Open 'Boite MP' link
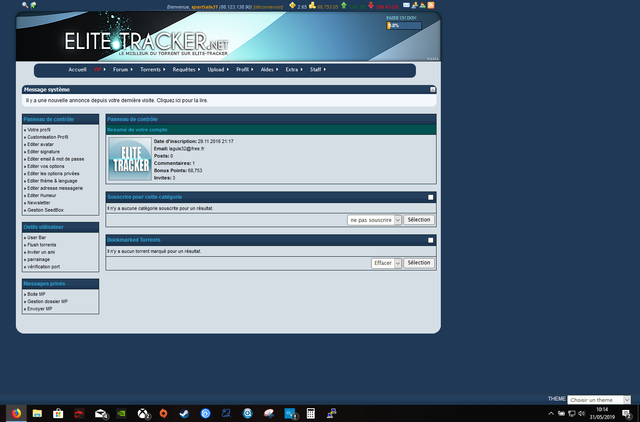The height and width of the screenshot is (422, 640). pyautogui.click(x=36, y=294)
